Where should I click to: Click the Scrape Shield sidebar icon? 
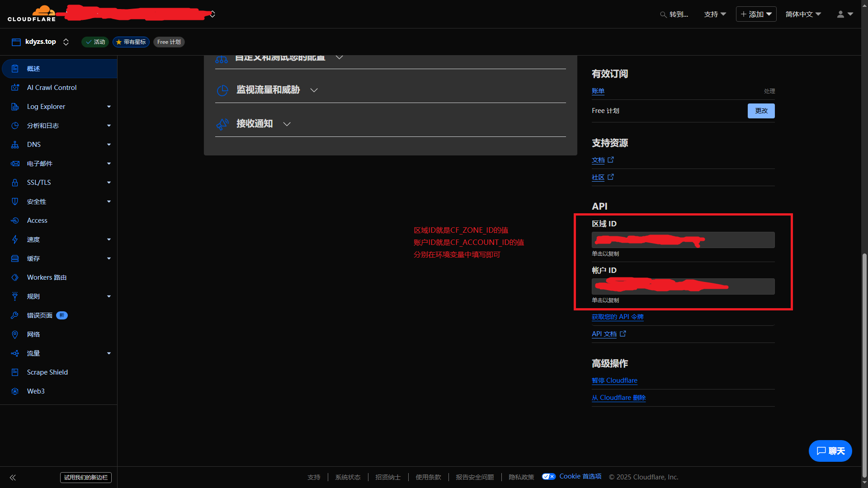coord(15,372)
